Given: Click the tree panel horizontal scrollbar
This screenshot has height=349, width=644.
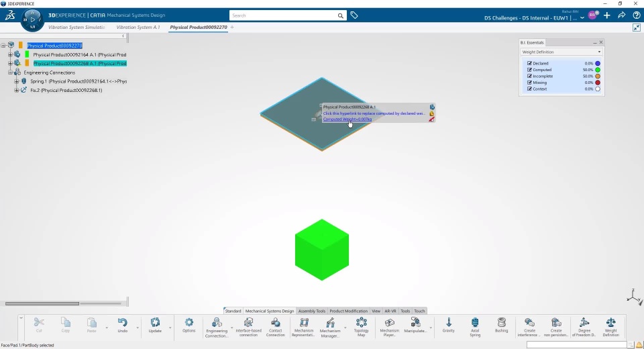Looking at the screenshot, I should (x=42, y=303).
